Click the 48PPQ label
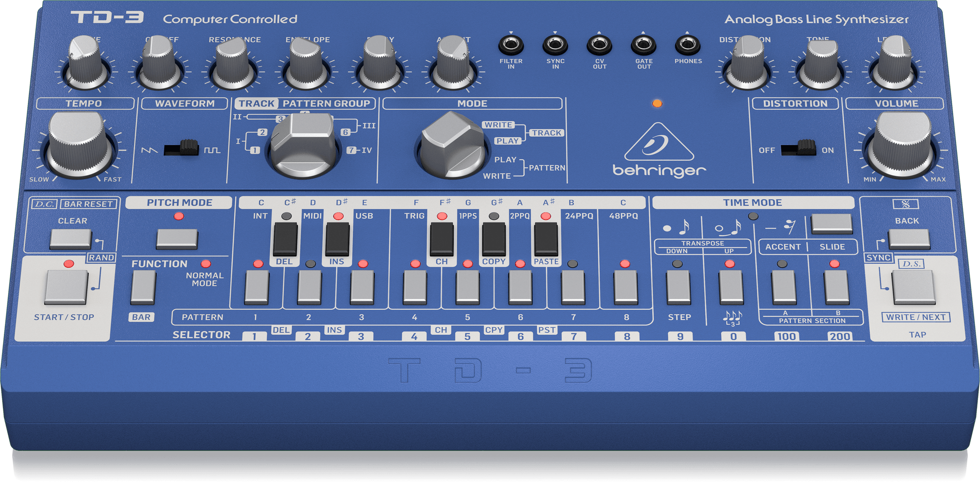980x482 pixels. click(x=623, y=216)
